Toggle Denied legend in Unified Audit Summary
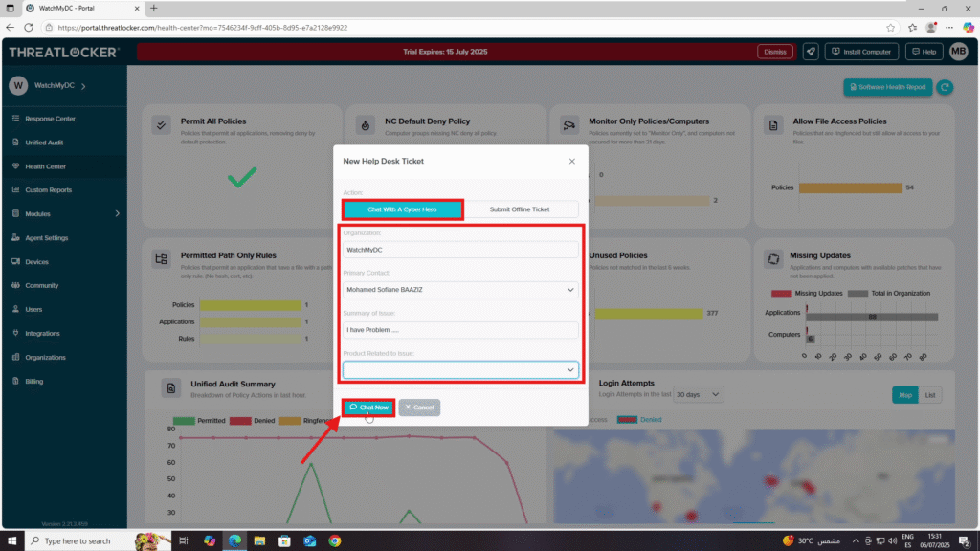Screen dimensions: 980x551 [x=252, y=421]
